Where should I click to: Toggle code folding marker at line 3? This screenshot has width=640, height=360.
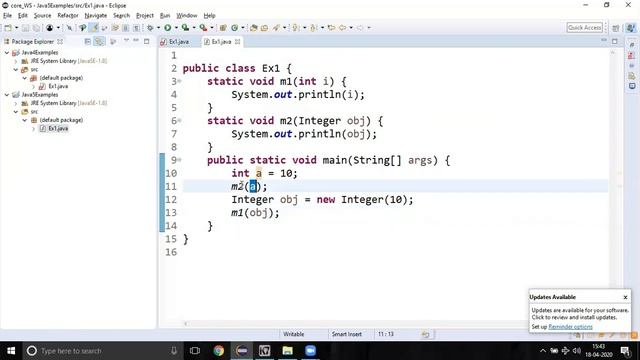[x=179, y=82]
